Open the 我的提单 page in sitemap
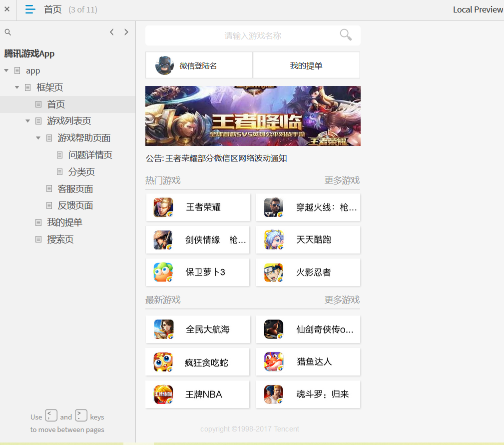Viewport: 504px width, 445px height. (64, 222)
